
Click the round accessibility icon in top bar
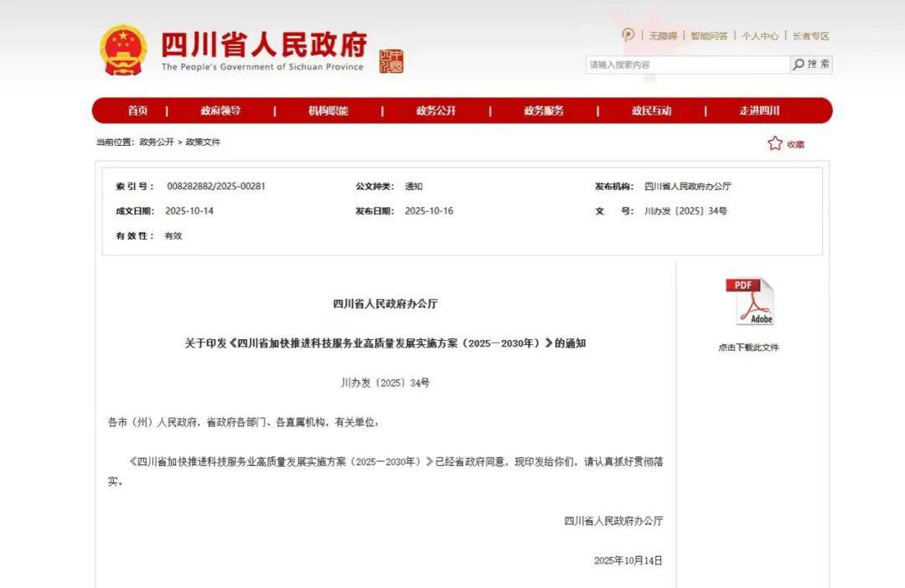[x=628, y=35]
